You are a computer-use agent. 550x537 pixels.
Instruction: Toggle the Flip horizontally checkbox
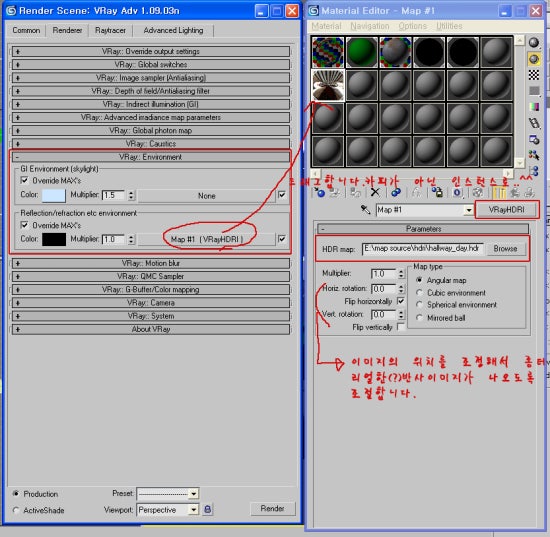[401, 301]
